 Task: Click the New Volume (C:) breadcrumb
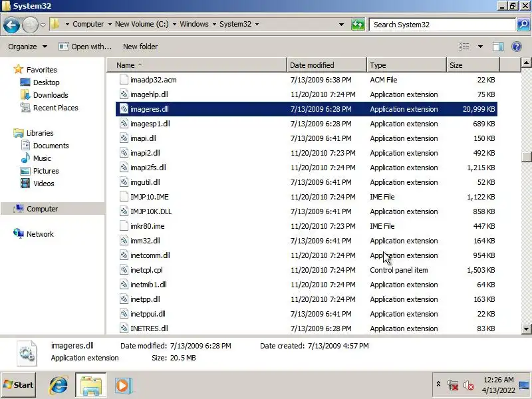(142, 24)
